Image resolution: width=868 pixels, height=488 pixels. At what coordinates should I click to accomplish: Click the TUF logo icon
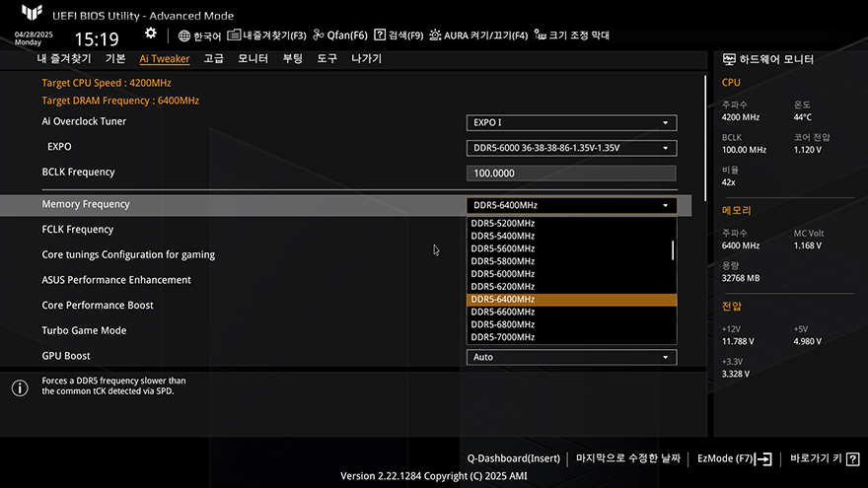[33, 12]
